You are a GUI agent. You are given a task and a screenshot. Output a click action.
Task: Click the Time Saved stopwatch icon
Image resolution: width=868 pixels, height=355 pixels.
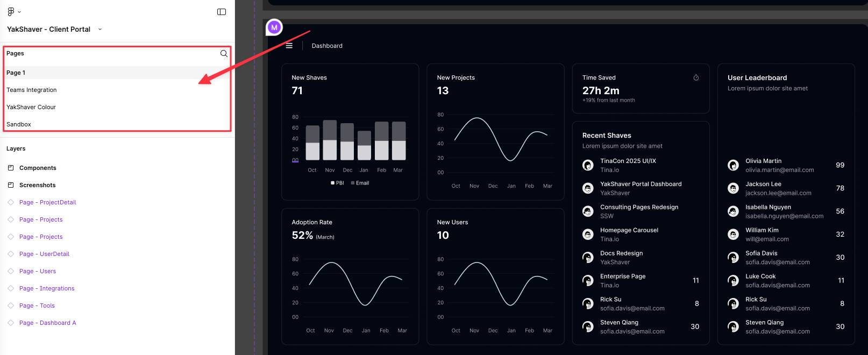[x=696, y=78]
